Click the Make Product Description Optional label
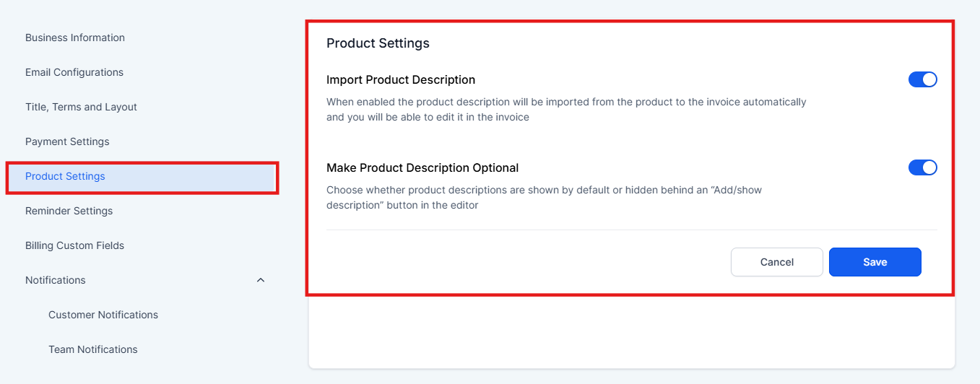 coord(422,167)
